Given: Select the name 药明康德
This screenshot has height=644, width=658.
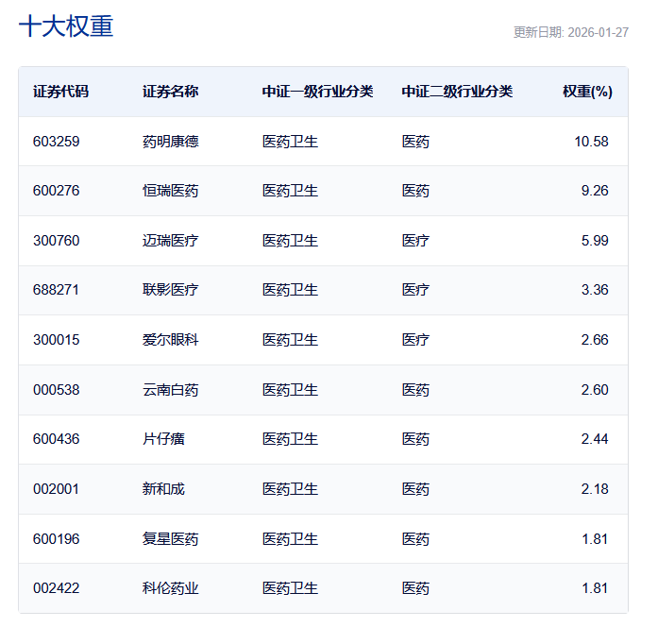Looking at the screenshot, I should coord(170,142).
